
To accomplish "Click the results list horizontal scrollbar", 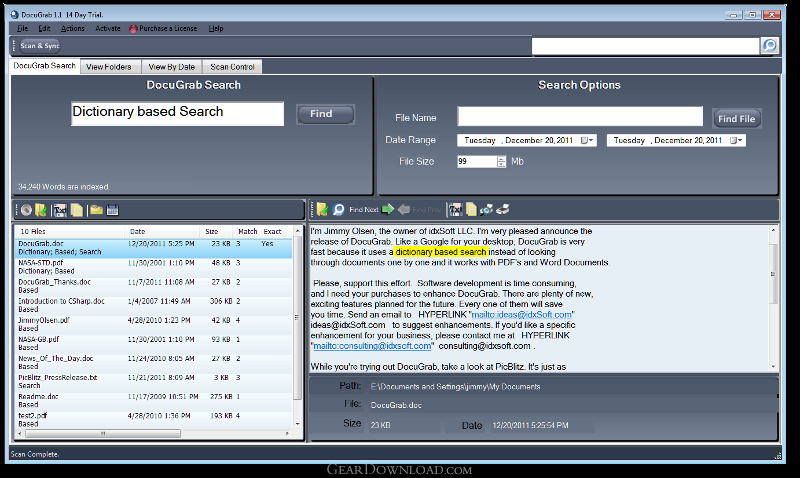I will pos(103,434).
